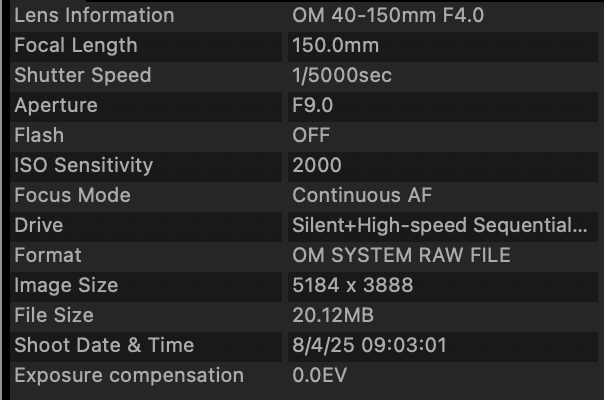The height and width of the screenshot is (400, 604).
Task: Click the shoot date 8/4/25 09:03:01
Action: 369,345
